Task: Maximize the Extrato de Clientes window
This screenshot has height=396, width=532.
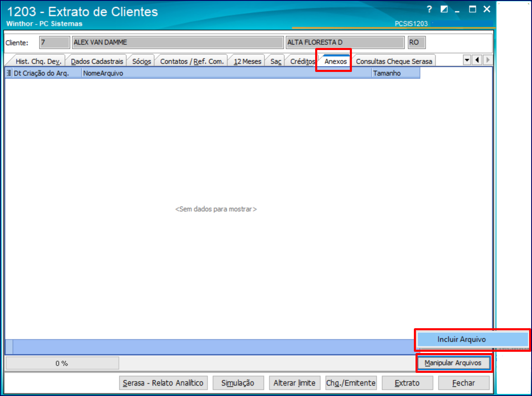Action: [473, 9]
